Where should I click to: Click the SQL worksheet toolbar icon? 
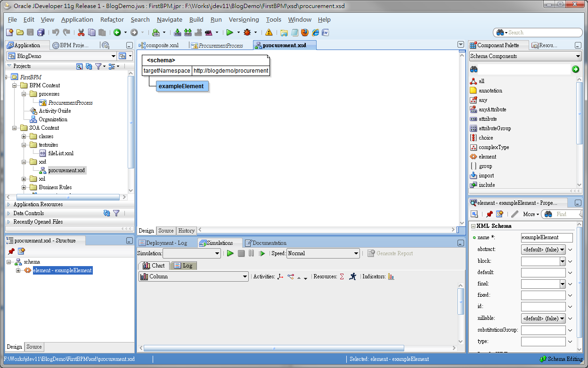pyautogui.click(x=156, y=33)
